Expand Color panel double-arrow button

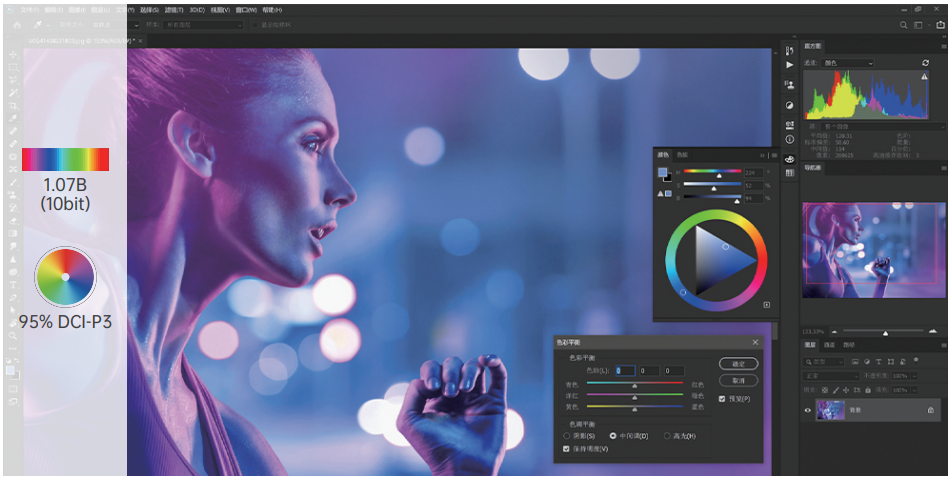coord(763,155)
